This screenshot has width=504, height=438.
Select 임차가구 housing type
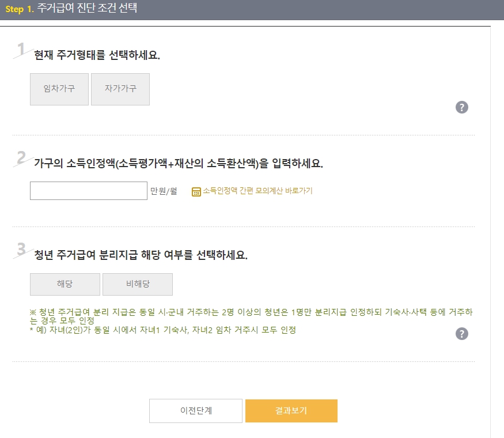click(x=59, y=89)
